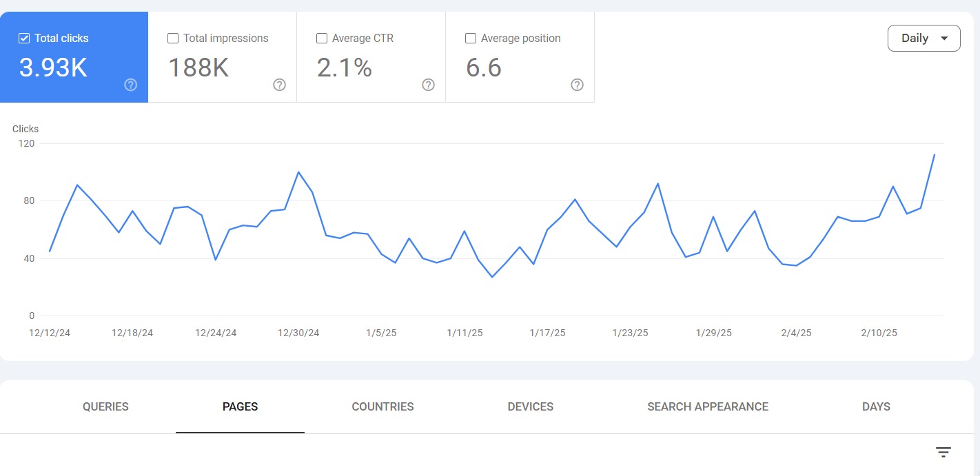Open the Daily date granularity dropdown
The width and height of the screenshot is (980, 476).
pos(923,38)
